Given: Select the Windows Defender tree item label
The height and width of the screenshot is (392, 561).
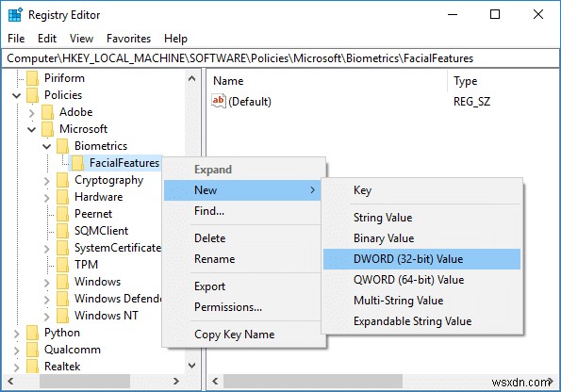Looking at the screenshot, I should pos(118,299).
